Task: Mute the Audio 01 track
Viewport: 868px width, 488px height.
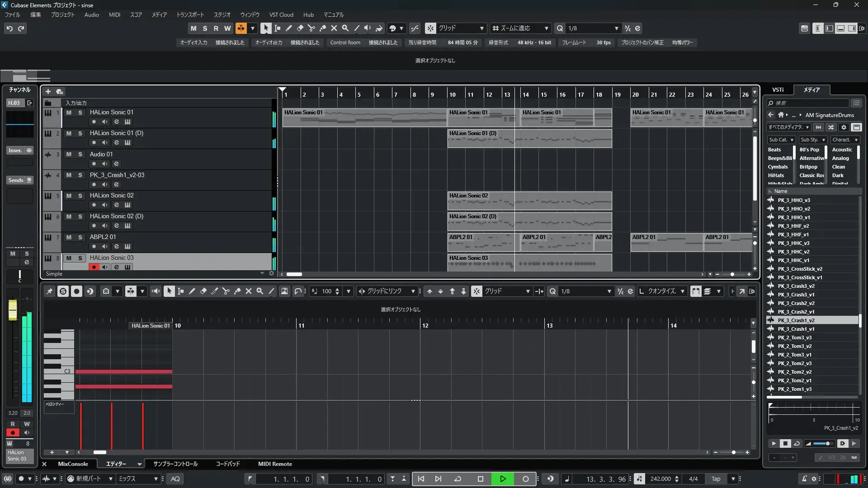Action: pos(69,154)
